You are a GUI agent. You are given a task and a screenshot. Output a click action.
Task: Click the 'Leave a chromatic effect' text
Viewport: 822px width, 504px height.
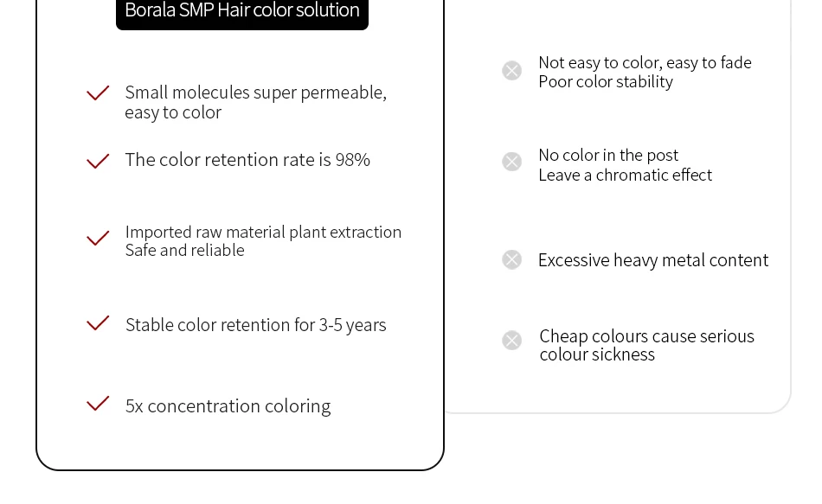pyautogui.click(x=625, y=175)
